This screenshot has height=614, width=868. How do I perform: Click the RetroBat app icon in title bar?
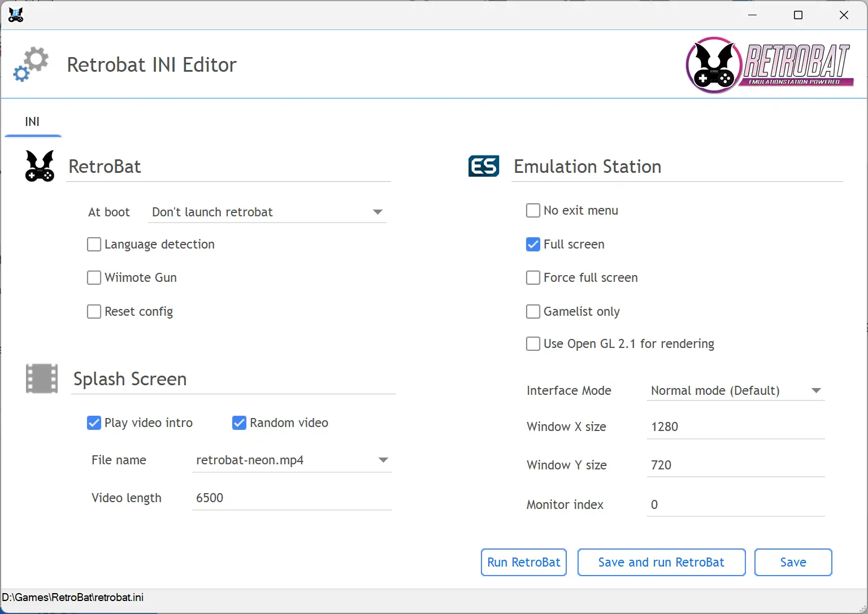point(15,15)
